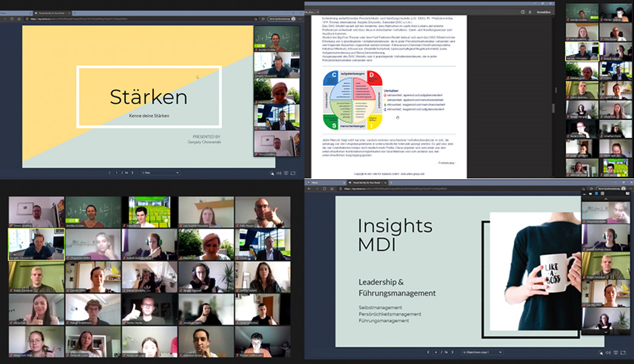Select Gergely Chowanski's highlighted tile in the large gallery
The image size is (634, 364).
point(36,244)
